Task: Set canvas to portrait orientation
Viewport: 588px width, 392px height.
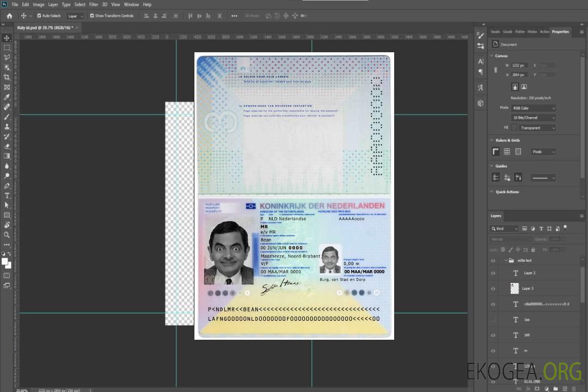Action: coord(515,87)
